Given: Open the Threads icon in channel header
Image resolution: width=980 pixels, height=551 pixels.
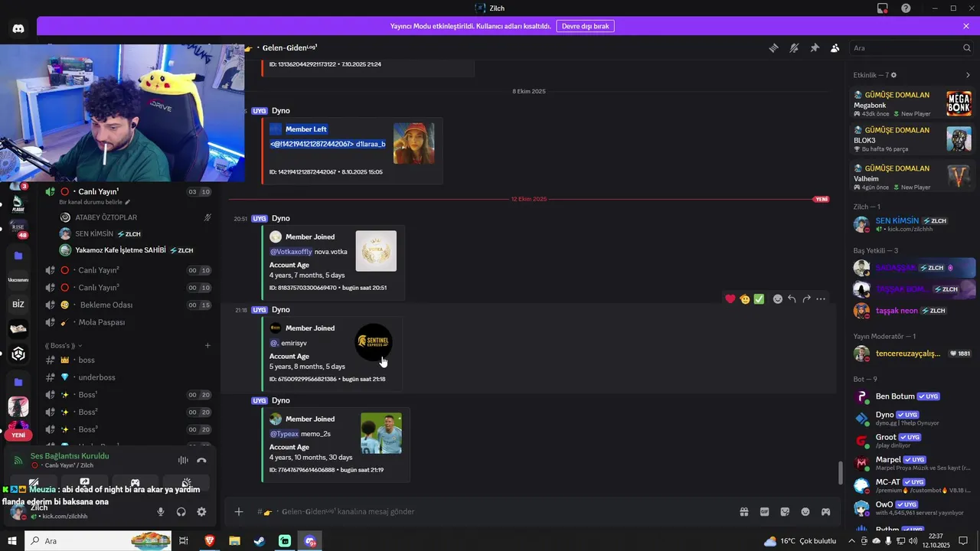Looking at the screenshot, I should [x=773, y=47].
